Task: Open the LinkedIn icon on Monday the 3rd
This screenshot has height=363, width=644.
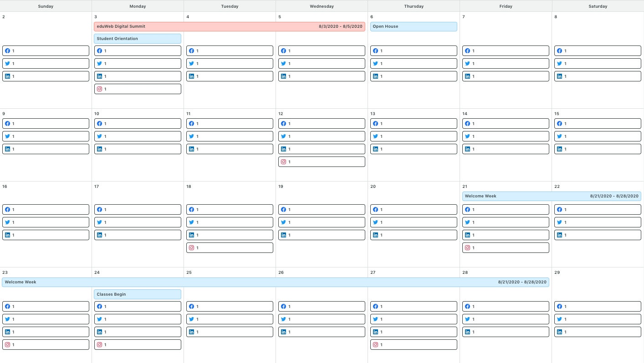Action: tap(99, 76)
